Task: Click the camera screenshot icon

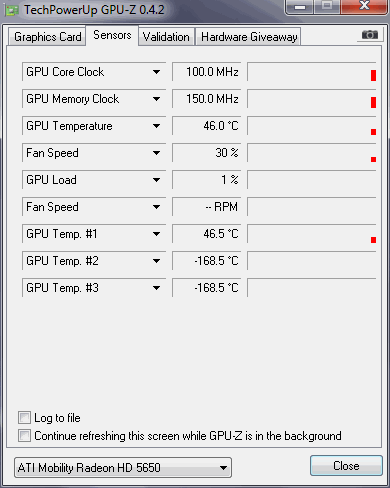Action: coord(370,35)
